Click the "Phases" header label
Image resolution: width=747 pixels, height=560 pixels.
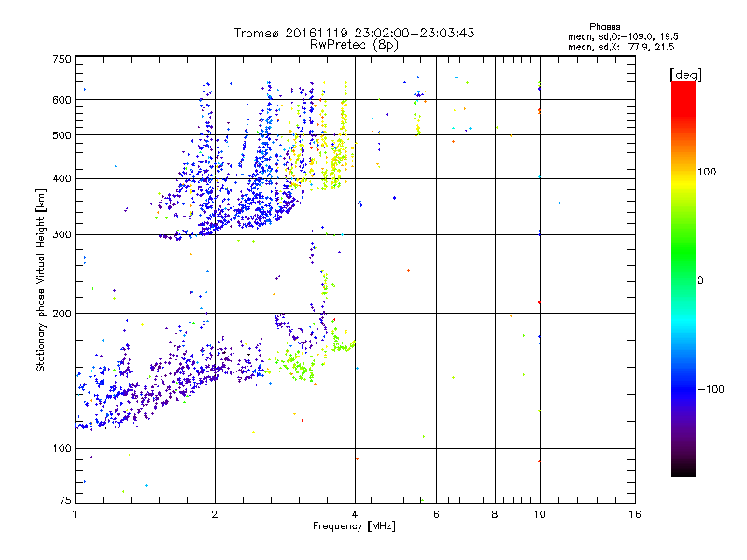coord(604,27)
